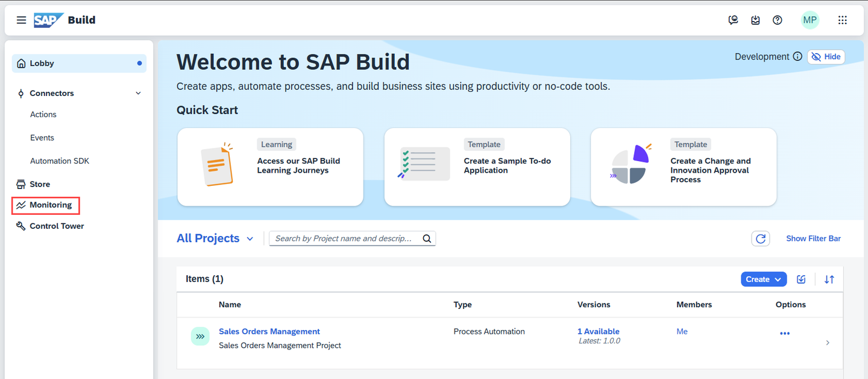
Task: Click the pie chart approval process thumbnail
Action: pos(631,164)
